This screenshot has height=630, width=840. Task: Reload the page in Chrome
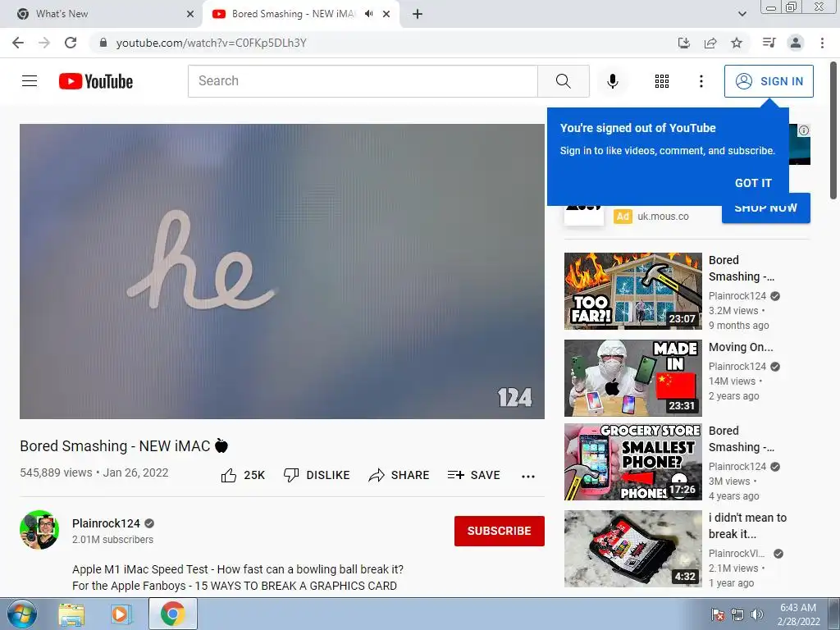[x=71, y=43]
